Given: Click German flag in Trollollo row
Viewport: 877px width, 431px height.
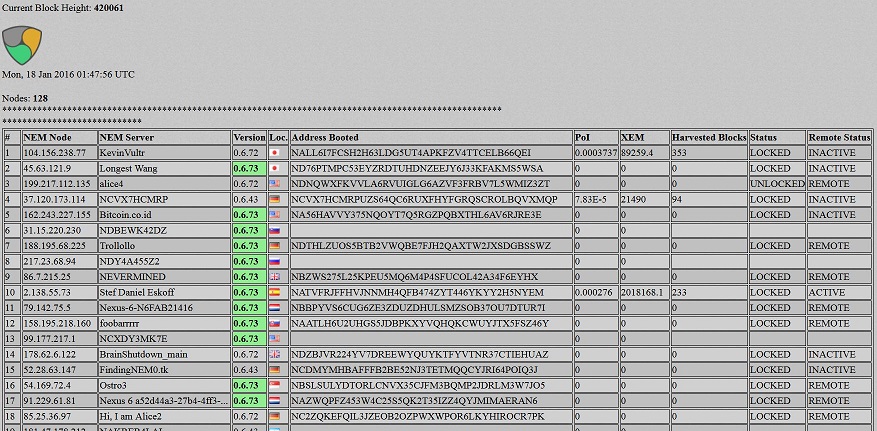Looking at the screenshot, I should click(x=274, y=246).
